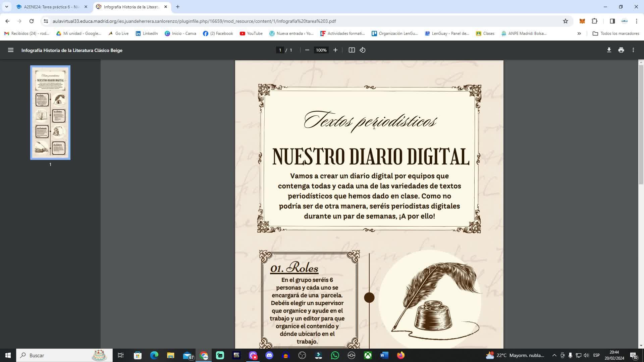Select the page 1 thumbnail

[x=50, y=113]
